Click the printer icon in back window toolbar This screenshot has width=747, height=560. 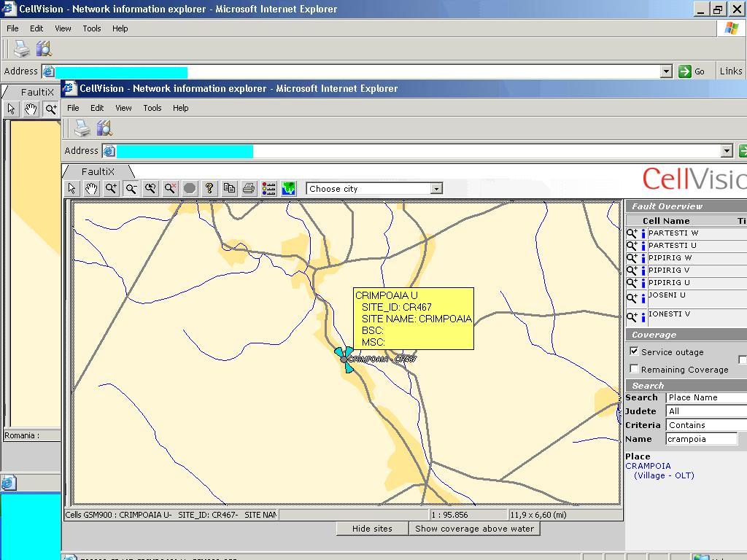pyautogui.click(x=21, y=49)
